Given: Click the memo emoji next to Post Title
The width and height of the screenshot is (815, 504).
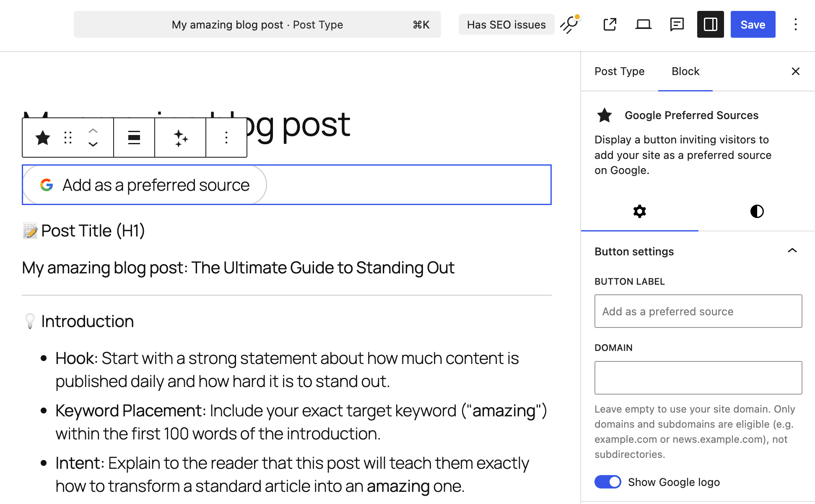Looking at the screenshot, I should (x=30, y=231).
